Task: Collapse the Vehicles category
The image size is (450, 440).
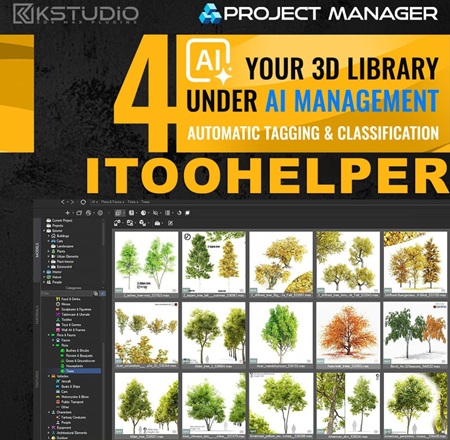Action: 49,376
